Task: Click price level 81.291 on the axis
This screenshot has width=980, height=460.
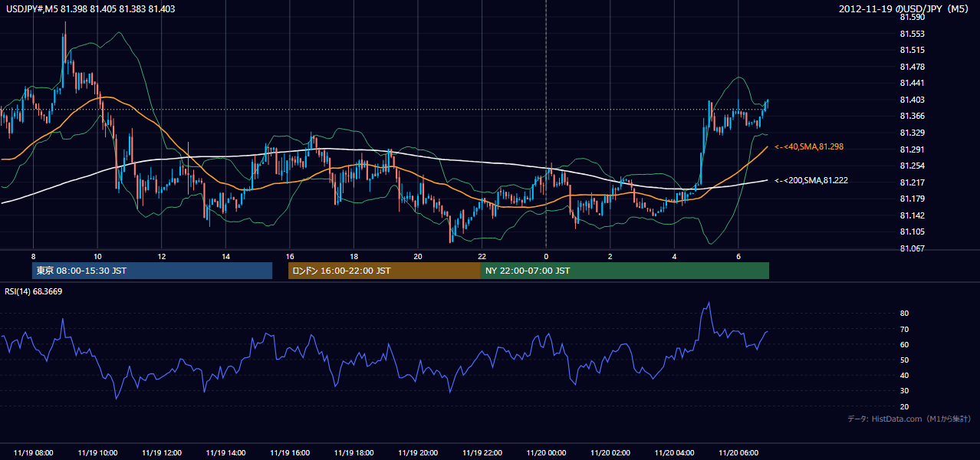Action: (x=911, y=149)
